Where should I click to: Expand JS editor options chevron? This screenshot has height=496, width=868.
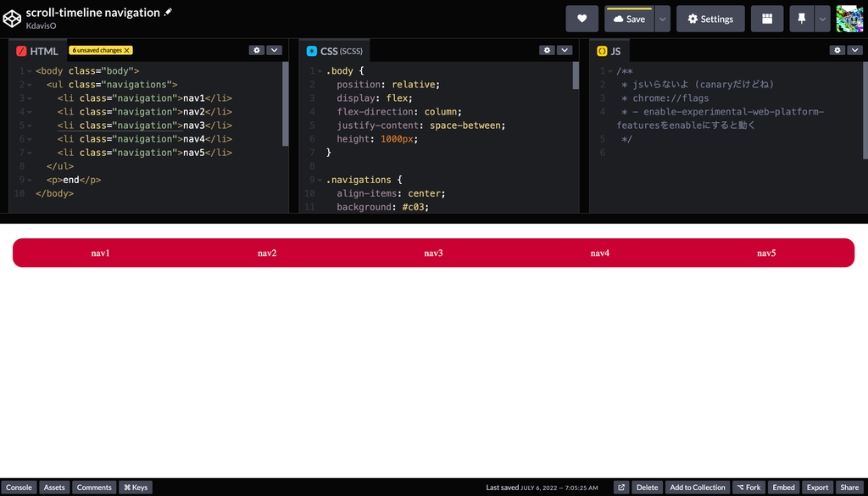[854, 50]
